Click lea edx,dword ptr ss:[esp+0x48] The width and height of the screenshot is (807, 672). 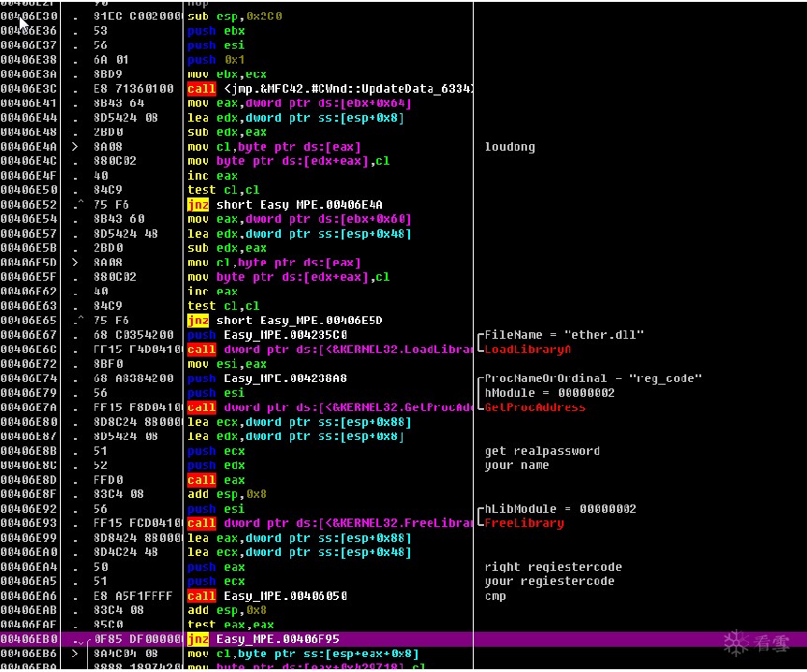tap(300, 234)
